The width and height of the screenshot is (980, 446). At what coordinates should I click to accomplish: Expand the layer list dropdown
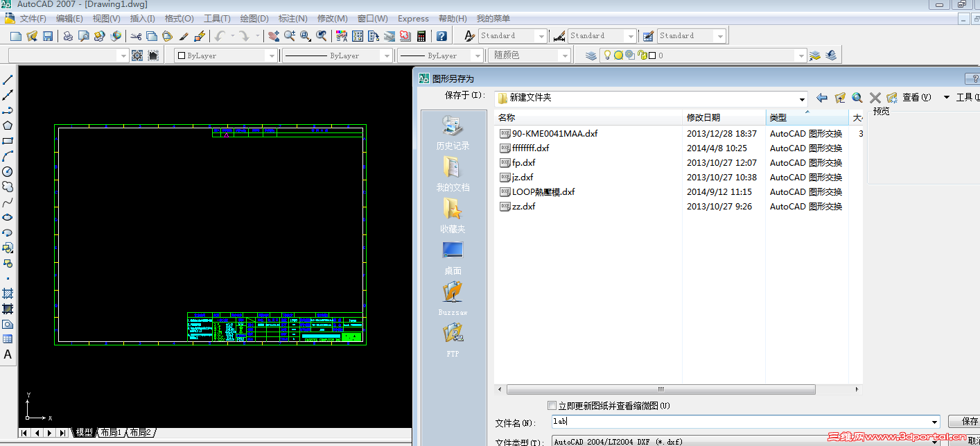click(801, 55)
